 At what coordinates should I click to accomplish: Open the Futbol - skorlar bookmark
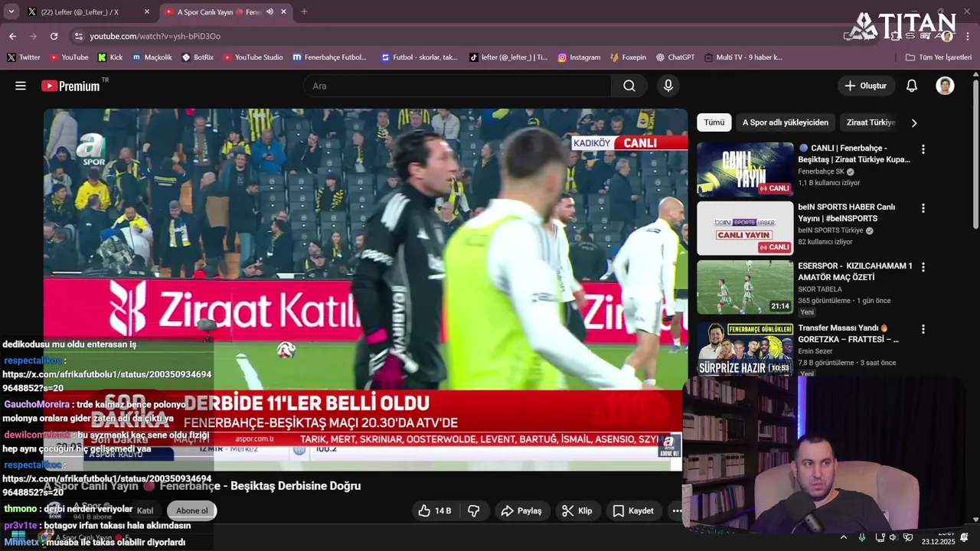pyautogui.click(x=420, y=57)
